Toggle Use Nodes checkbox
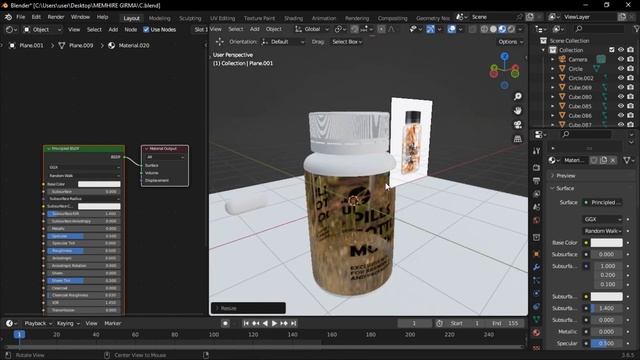 coord(146,29)
